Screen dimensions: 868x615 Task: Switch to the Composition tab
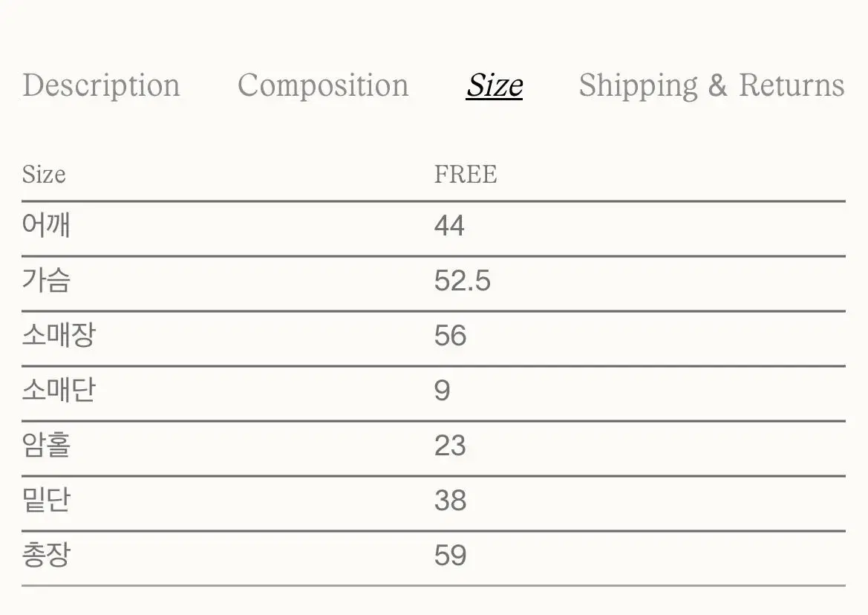click(x=323, y=86)
